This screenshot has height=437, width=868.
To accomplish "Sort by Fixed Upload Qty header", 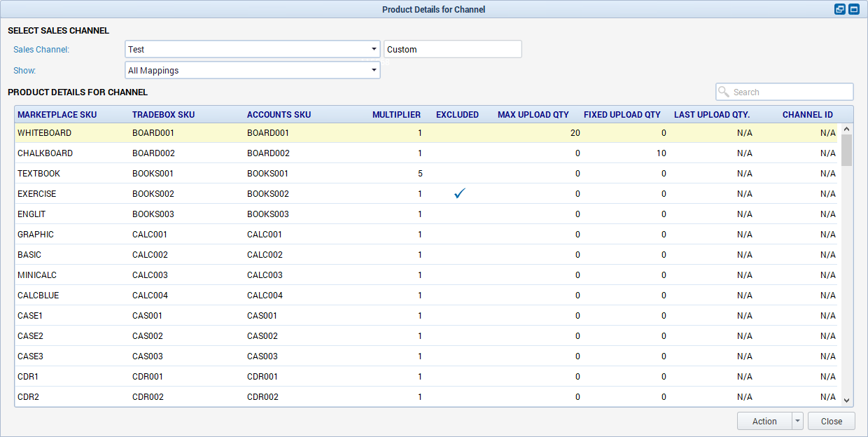I will click(x=622, y=115).
